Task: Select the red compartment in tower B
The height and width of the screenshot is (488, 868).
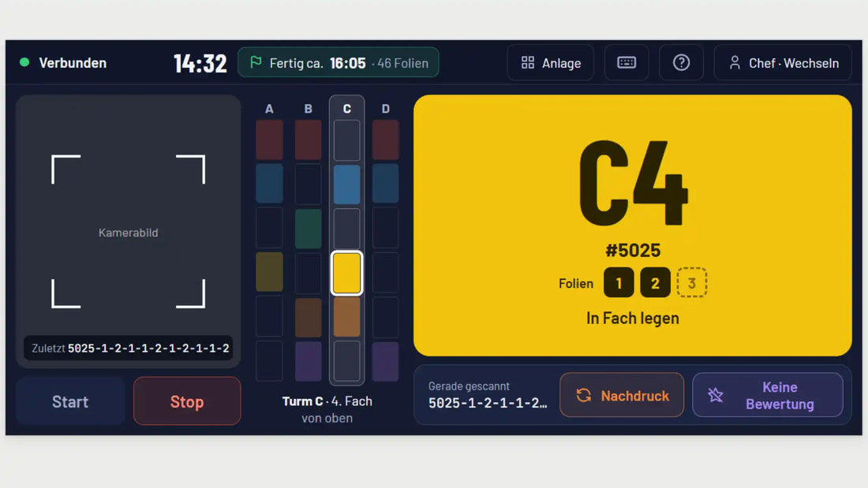Action: 309,140
